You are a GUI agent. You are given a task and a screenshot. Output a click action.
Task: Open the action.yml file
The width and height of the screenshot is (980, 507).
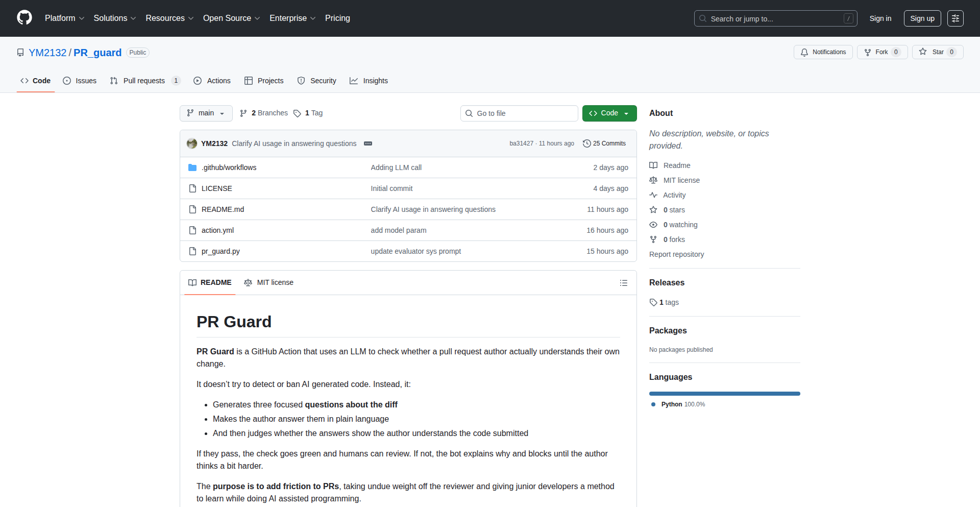pos(217,230)
